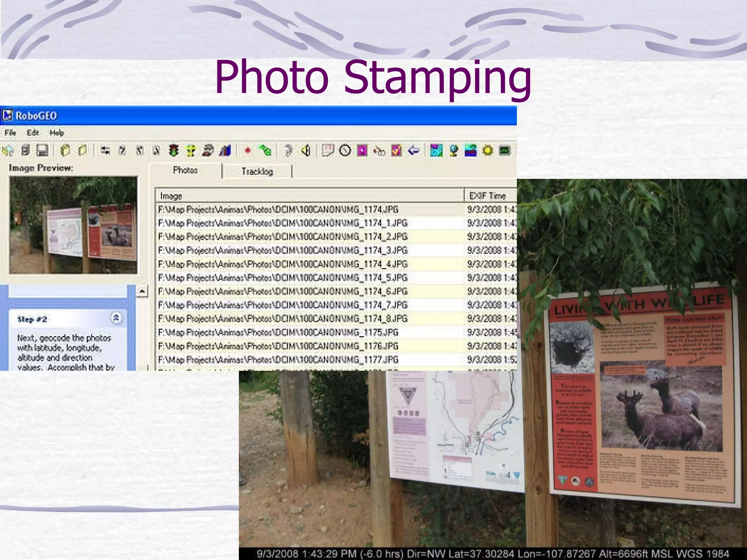Click the round clock compass icon

tap(345, 150)
